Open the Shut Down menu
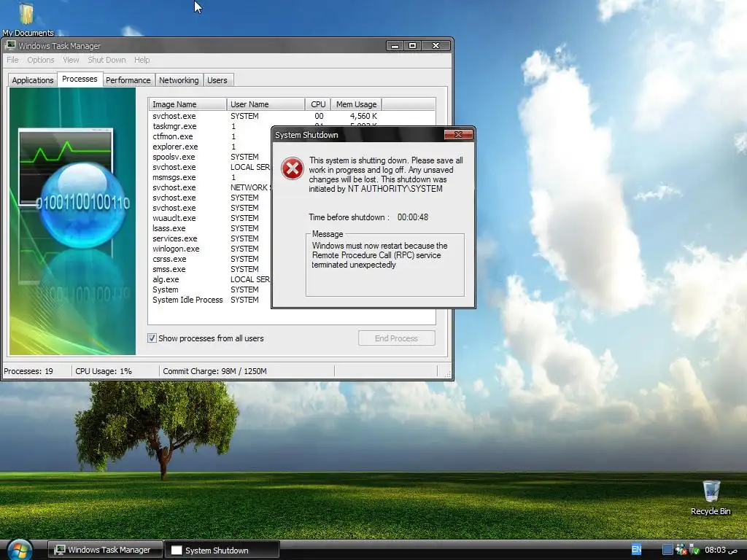This screenshot has width=747, height=560. click(x=107, y=60)
